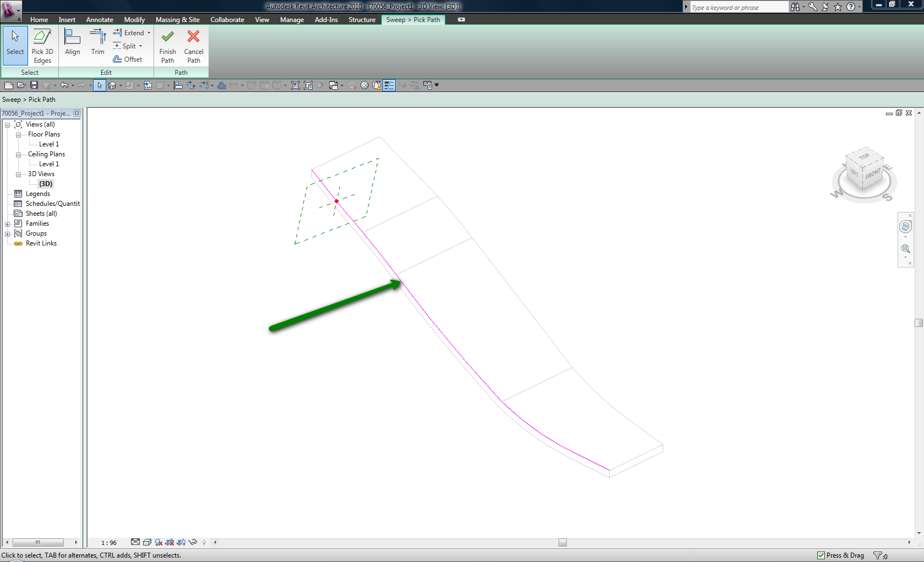Select the Pick 3D Edges tool
The width and height of the screenshot is (924, 562).
click(42, 46)
